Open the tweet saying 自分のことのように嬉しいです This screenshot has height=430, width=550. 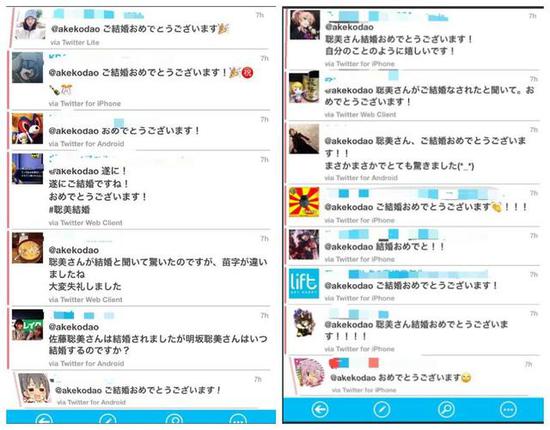[414, 39]
